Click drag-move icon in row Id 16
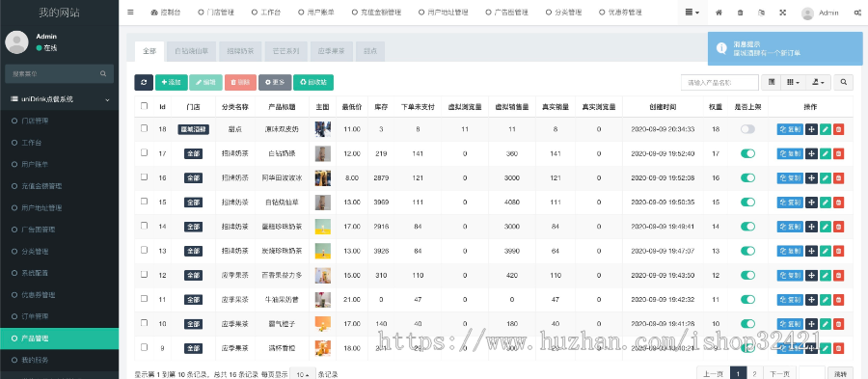 [x=811, y=178]
